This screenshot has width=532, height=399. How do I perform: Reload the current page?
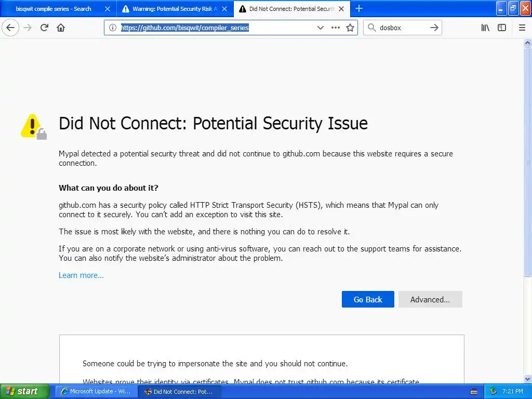point(44,28)
